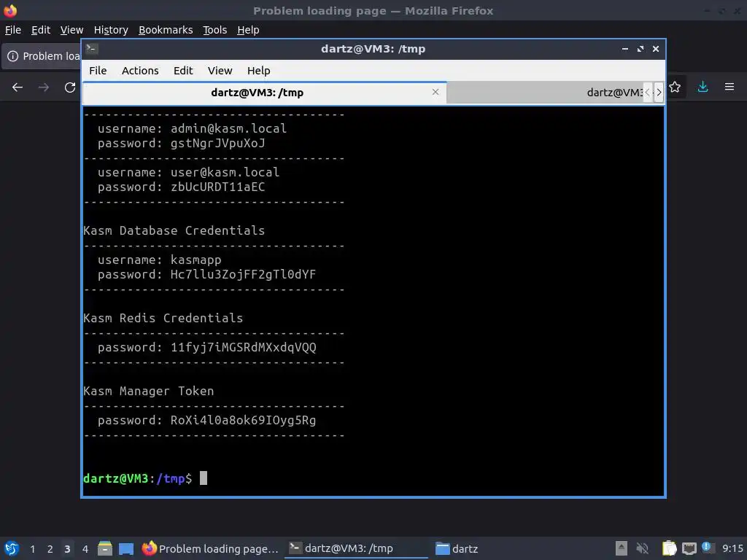Select the Problem loading page browser tab
The height and width of the screenshot is (560, 747).
point(42,56)
